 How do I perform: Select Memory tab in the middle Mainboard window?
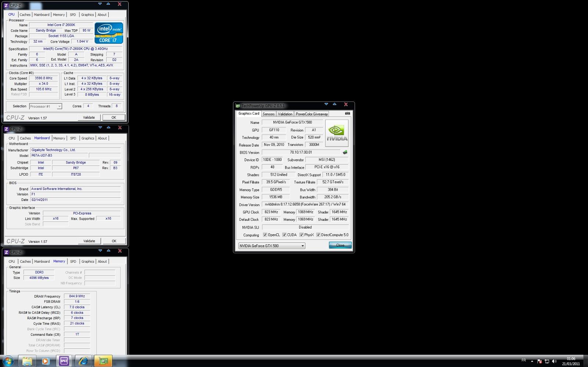click(59, 138)
